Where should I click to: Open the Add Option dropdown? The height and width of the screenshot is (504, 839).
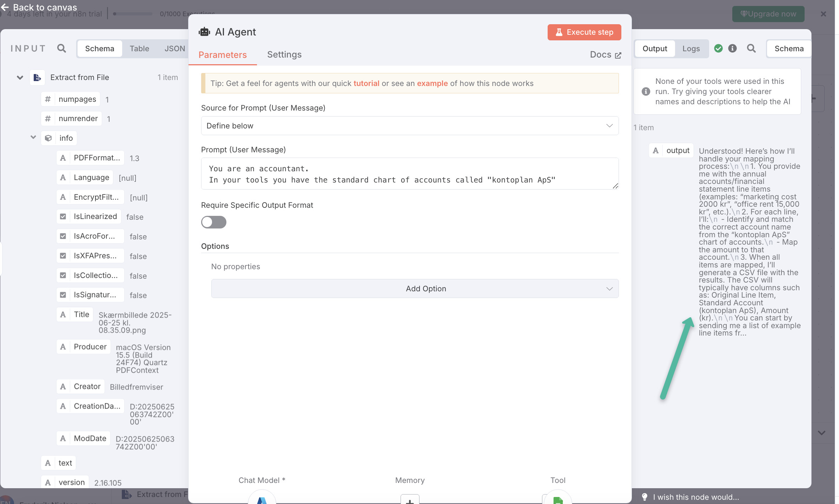[x=415, y=289]
